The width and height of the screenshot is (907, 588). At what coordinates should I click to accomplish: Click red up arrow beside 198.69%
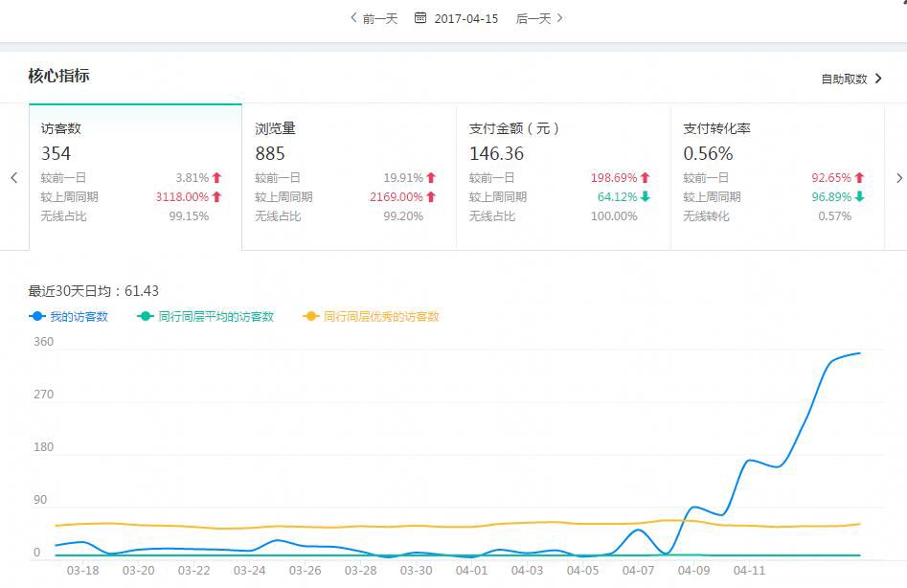(x=646, y=178)
